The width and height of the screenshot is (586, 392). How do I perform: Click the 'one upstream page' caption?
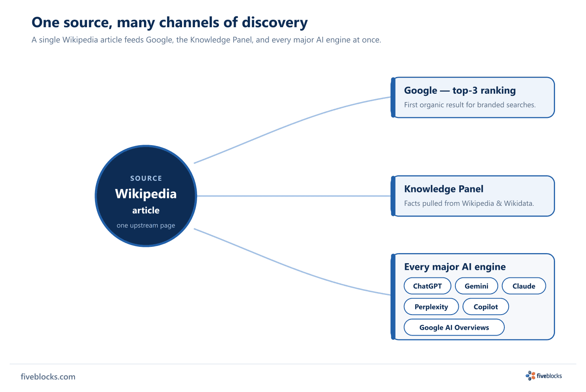[146, 225]
